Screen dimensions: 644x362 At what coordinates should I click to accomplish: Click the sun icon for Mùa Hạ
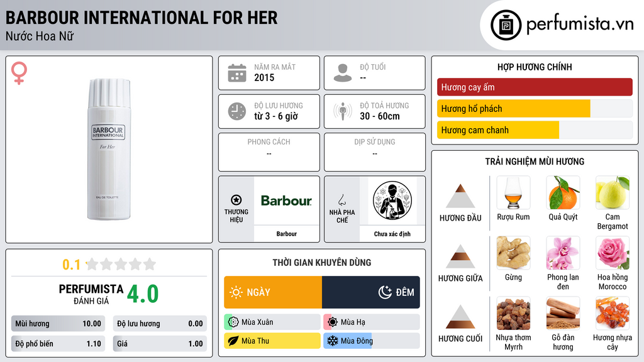point(333,322)
